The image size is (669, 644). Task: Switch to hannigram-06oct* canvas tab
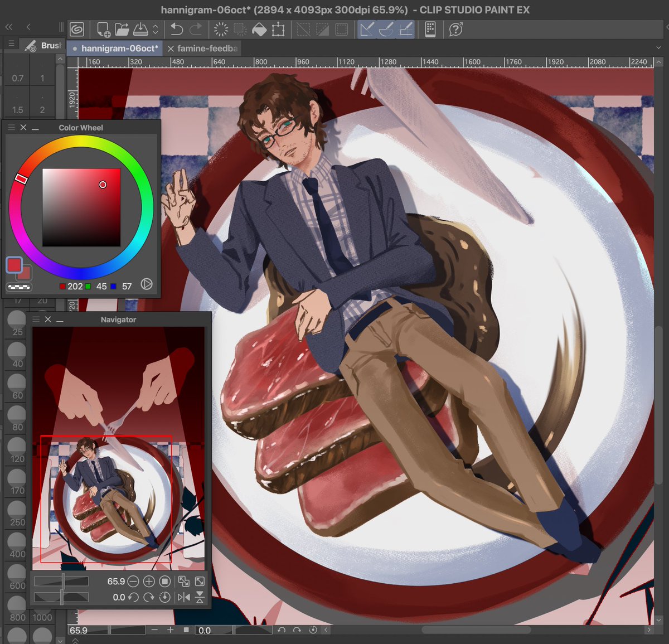(115, 49)
